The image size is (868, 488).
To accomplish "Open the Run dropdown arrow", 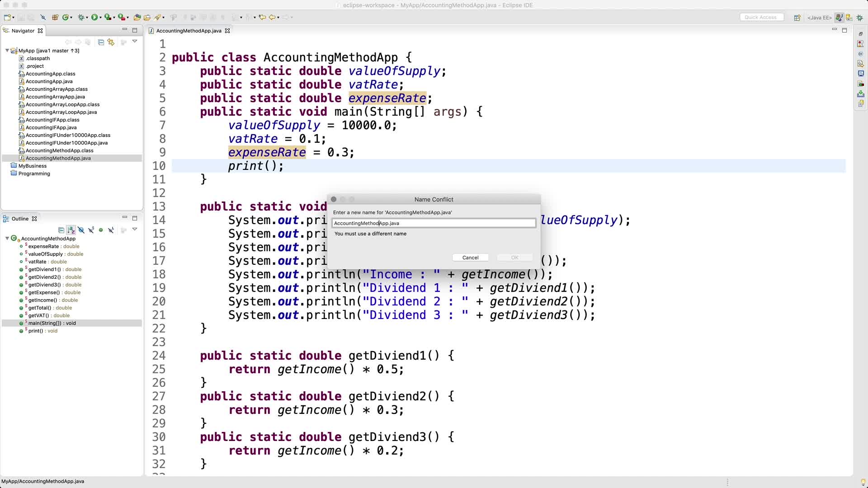I will click(x=100, y=18).
